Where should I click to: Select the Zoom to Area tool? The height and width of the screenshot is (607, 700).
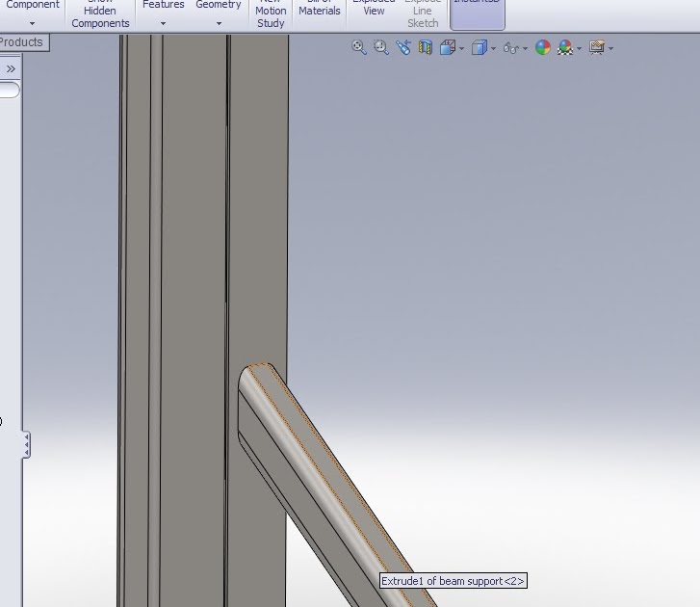coord(380,47)
